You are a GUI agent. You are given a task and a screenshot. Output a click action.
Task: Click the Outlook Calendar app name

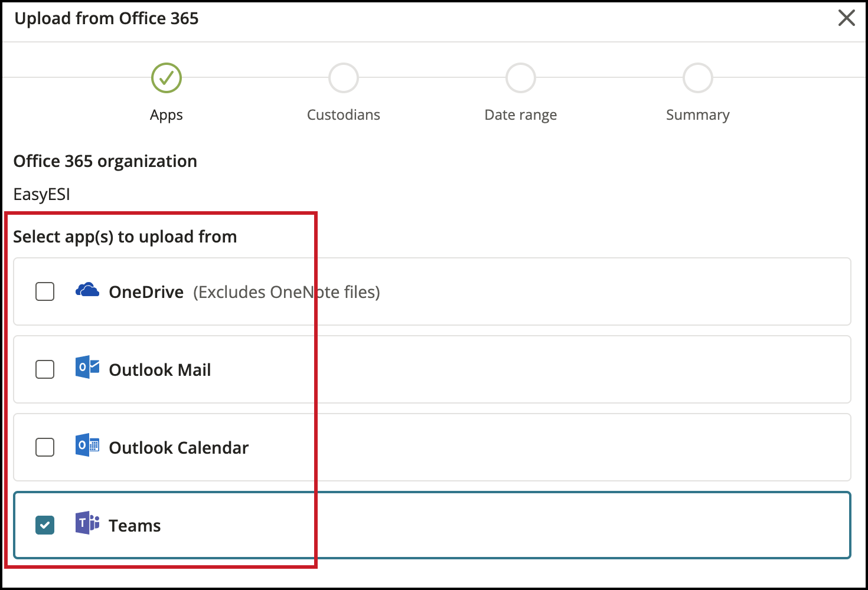click(x=179, y=448)
